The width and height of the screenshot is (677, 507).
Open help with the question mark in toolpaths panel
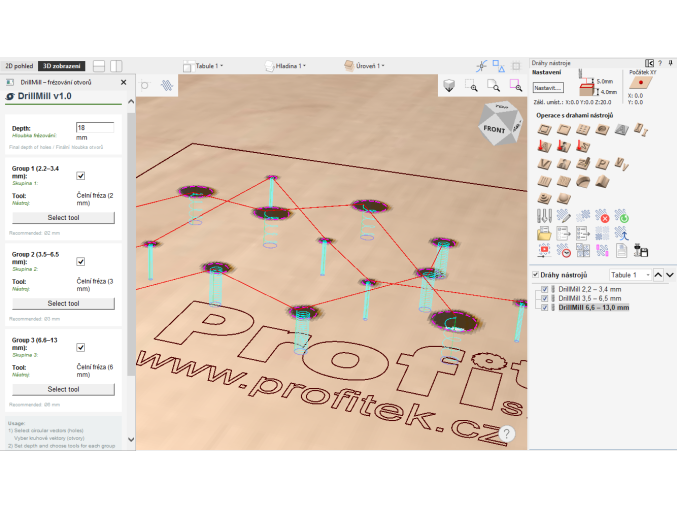[660, 63]
